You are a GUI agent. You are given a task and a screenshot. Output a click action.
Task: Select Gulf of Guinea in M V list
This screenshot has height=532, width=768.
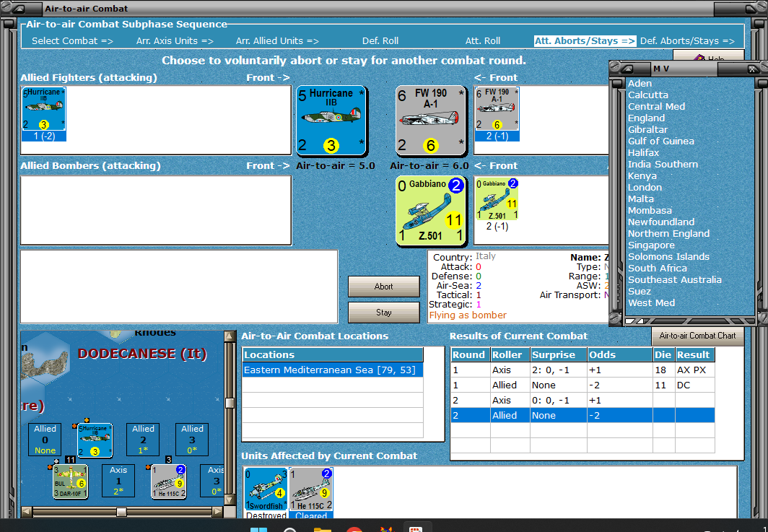coord(660,141)
